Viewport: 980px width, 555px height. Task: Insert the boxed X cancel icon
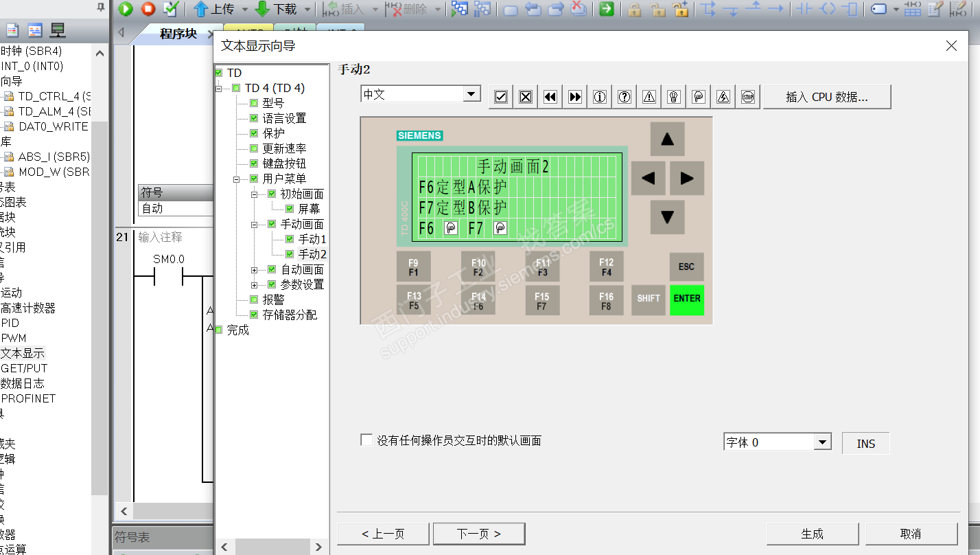[x=526, y=97]
